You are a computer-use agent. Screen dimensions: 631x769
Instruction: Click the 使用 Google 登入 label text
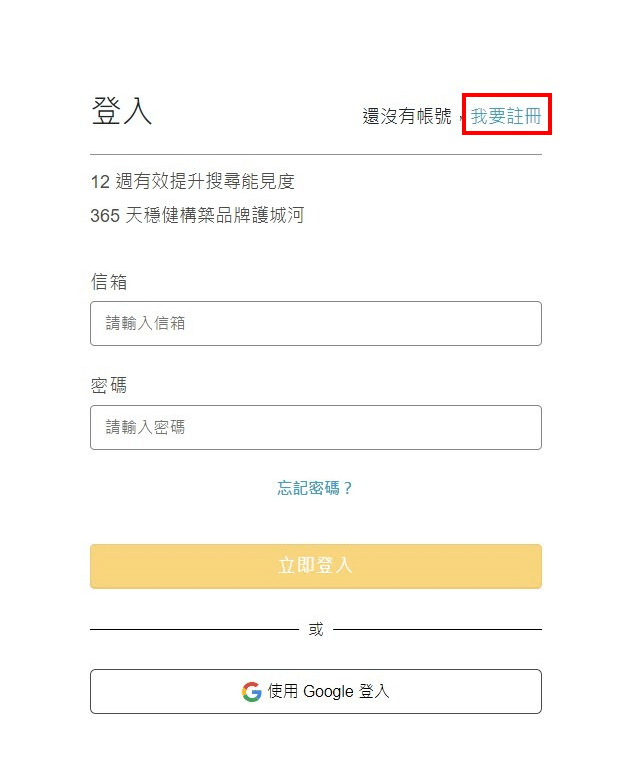click(329, 692)
